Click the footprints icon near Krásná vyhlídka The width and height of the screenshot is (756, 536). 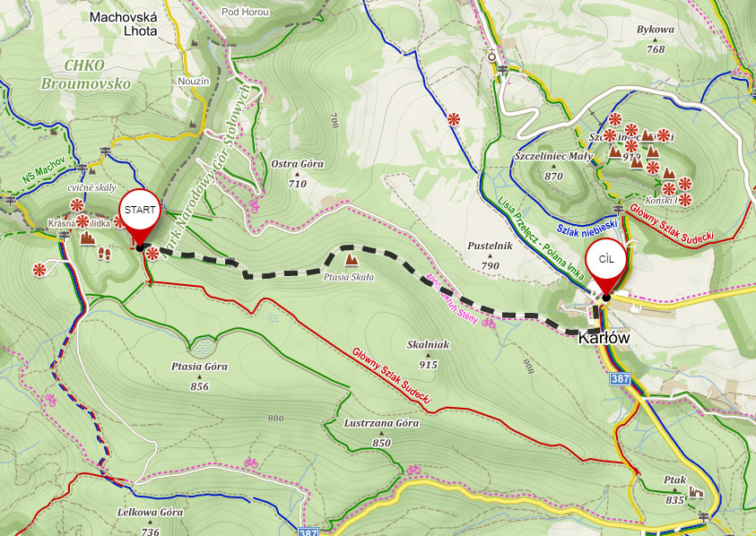[x=105, y=254]
